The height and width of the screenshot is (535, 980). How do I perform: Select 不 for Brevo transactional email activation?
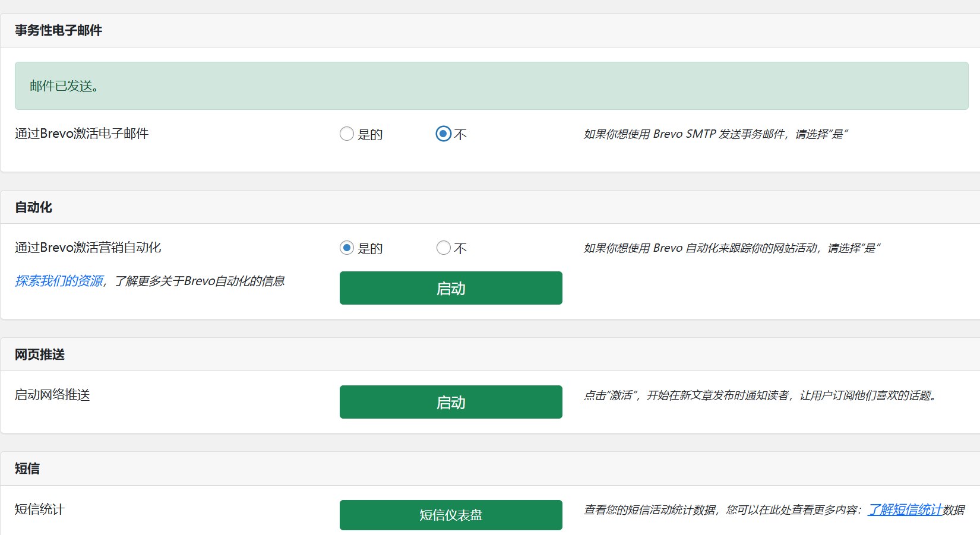(443, 134)
